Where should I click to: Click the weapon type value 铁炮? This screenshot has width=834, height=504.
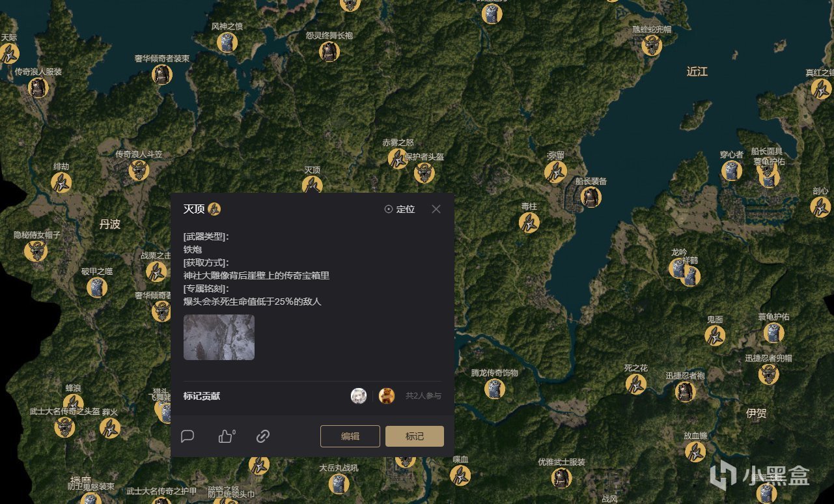[x=193, y=249]
